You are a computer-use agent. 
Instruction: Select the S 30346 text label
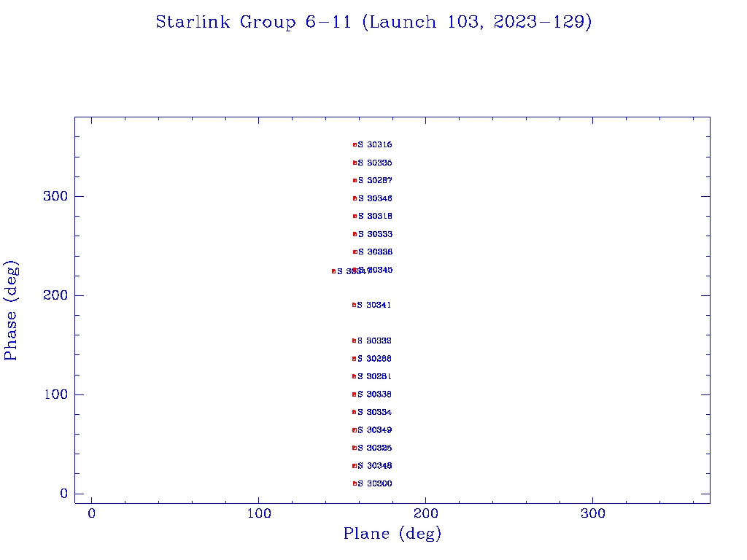coord(375,198)
